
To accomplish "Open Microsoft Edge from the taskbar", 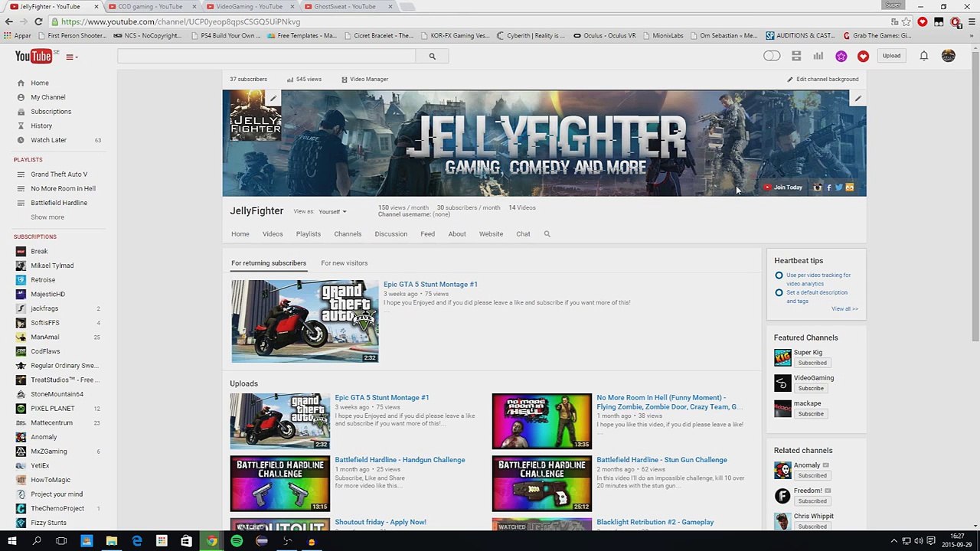I will pyautogui.click(x=136, y=541).
